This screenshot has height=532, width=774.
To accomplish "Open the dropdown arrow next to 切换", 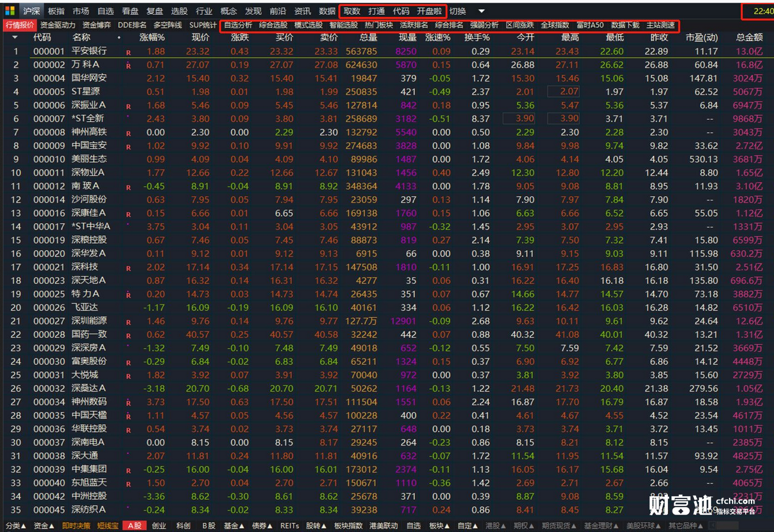I will (481, 11).
